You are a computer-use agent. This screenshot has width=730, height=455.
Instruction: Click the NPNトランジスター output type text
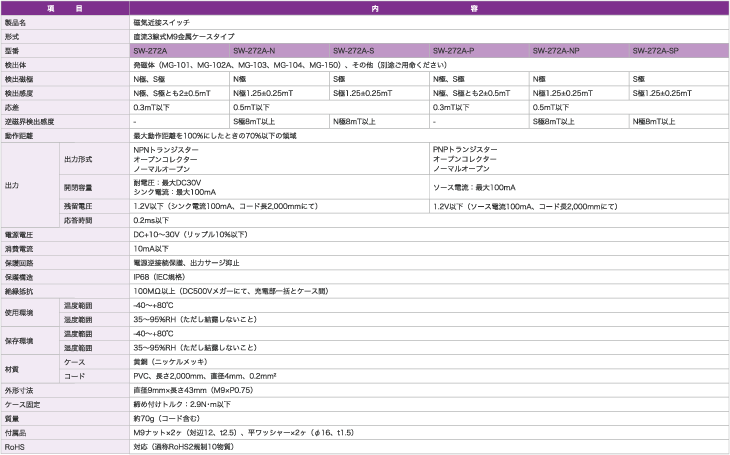click(x=166, y=150)
